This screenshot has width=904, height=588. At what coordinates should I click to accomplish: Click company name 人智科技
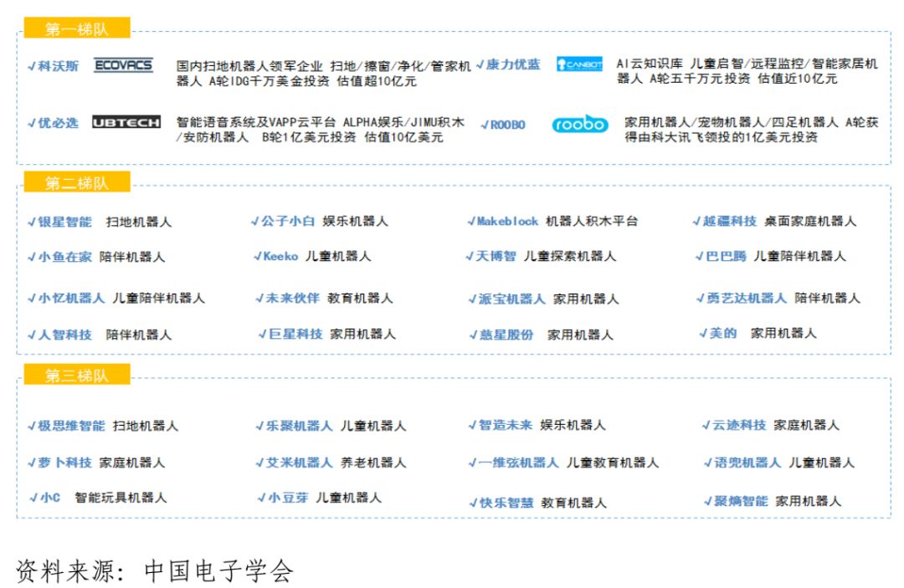(x=65, y=335)
